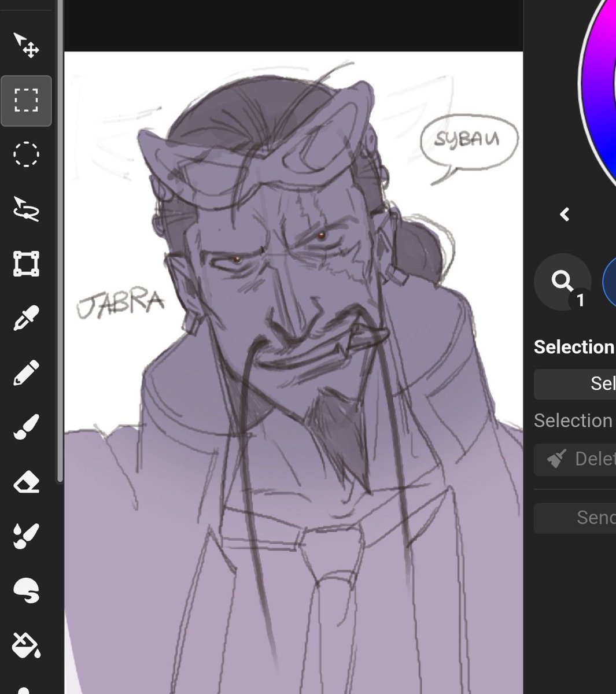Click the Sel… button under Selection
616x694 pixels.
pos(575,383)
